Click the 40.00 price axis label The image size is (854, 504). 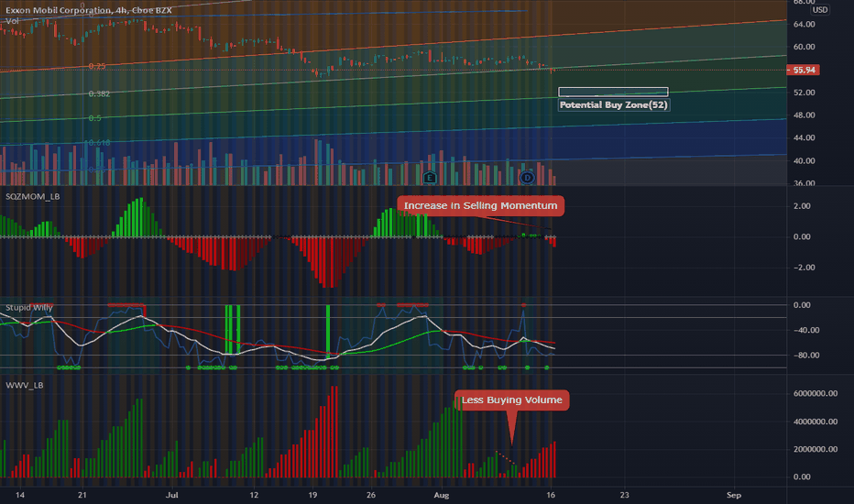coord(804,160)
